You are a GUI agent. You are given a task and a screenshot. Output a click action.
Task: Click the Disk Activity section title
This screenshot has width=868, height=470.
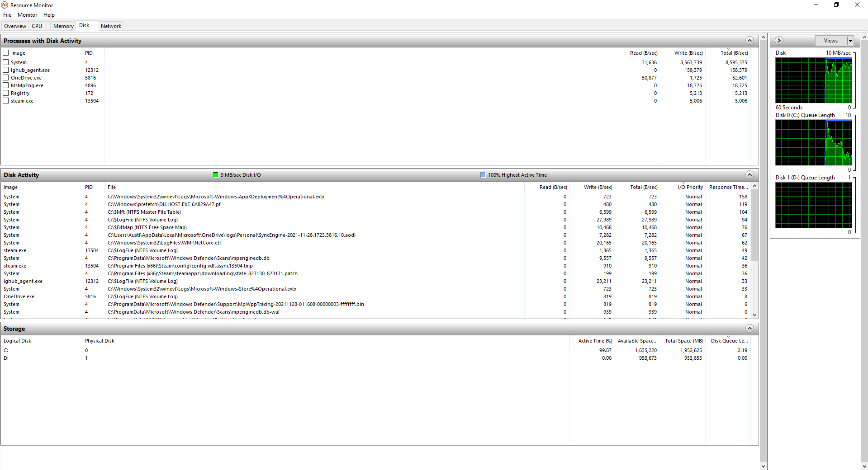[x=21, y=175]
